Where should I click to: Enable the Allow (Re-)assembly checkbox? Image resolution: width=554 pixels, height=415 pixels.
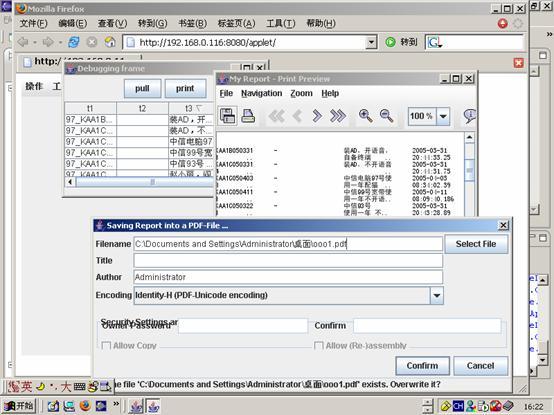[x=318, y=345]
